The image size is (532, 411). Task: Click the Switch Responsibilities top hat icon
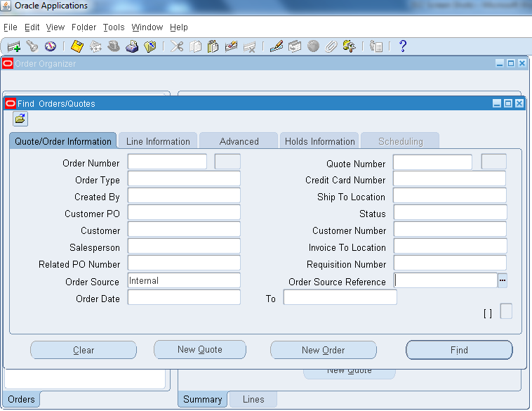(114, 46)
